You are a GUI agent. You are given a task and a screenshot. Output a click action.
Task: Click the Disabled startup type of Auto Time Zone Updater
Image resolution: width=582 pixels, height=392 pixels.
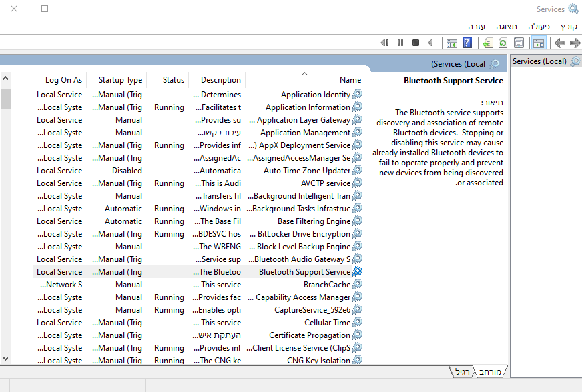[x=127, y=170]
